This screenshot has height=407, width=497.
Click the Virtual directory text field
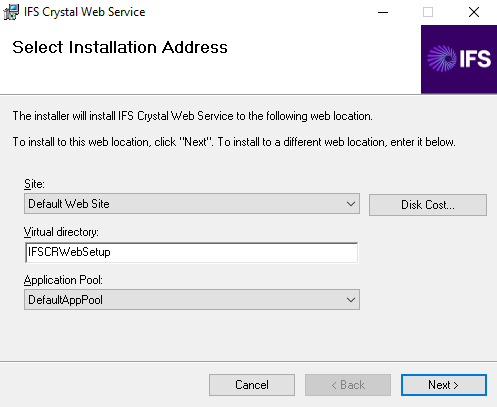(192, 252)
